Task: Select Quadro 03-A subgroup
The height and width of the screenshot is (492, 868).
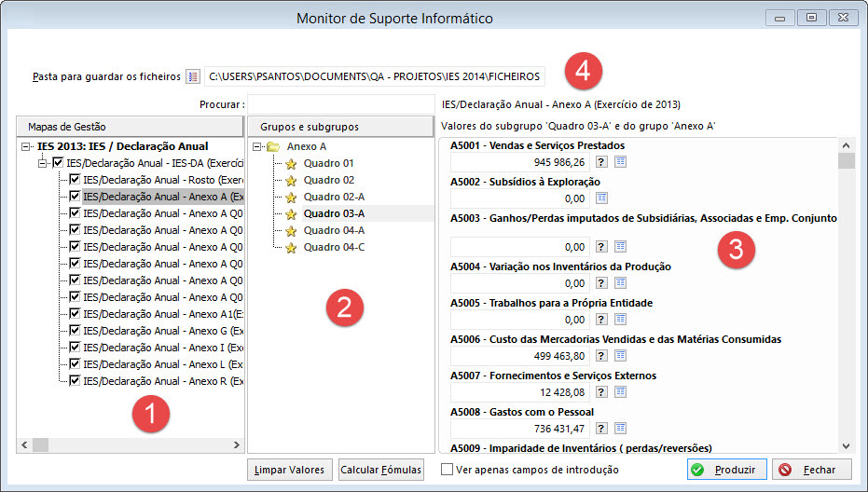Action: 334,213
